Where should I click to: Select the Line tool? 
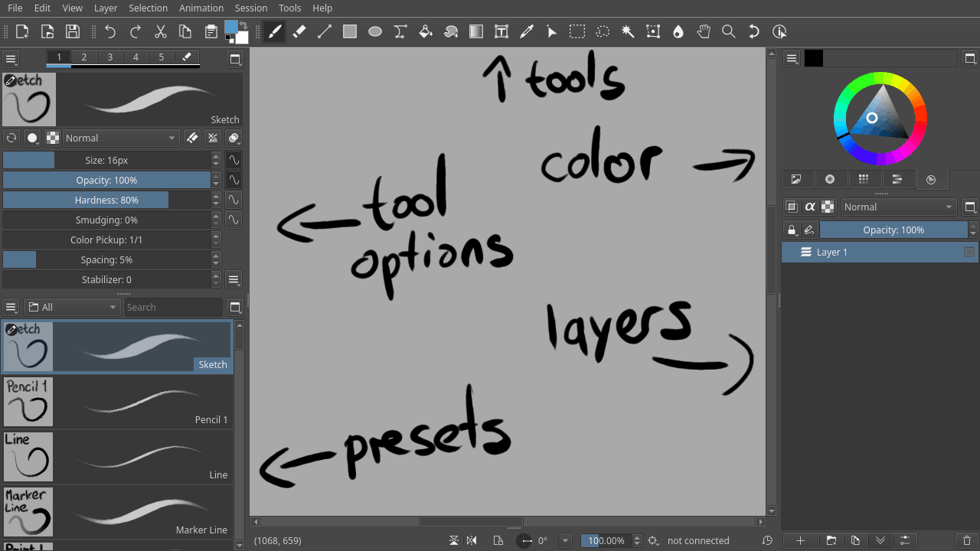tap(325, 31)
